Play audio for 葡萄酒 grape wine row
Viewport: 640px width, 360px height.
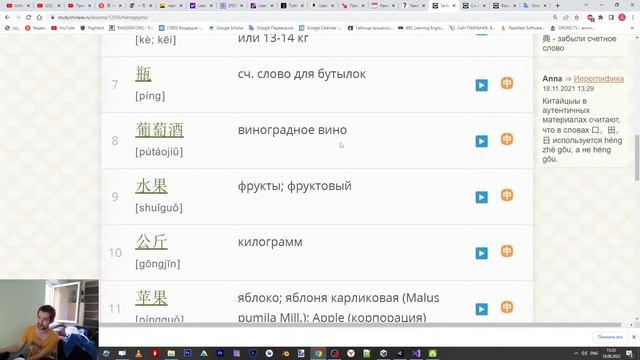coord(482,141)
